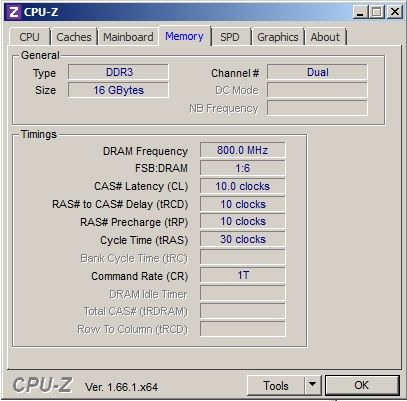
Task: Go to the Mainboard tab
Action: pyautogui.click(x=128, y=37)
